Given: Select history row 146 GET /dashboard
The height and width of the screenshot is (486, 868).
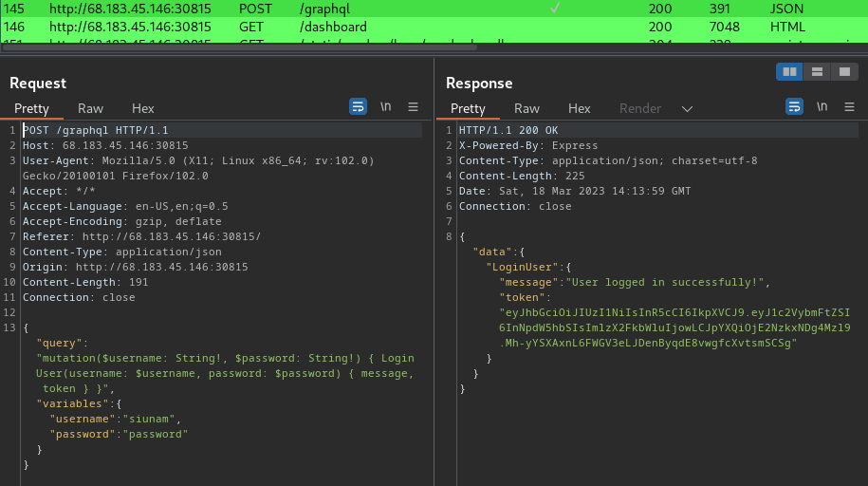Looking at the screenshot, I should pyautogui.click(x=434, y=27).
